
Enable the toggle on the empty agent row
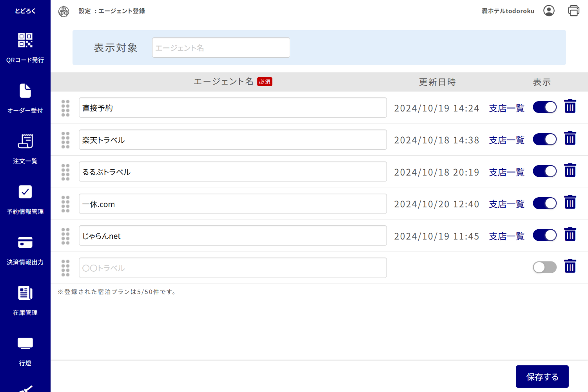(544, 267)
